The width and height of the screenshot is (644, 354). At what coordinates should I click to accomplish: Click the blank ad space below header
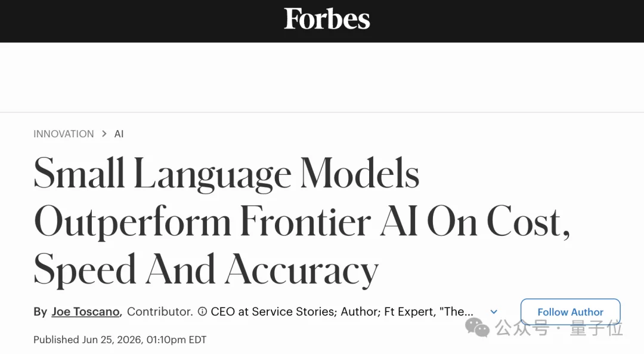pos(322,77)
